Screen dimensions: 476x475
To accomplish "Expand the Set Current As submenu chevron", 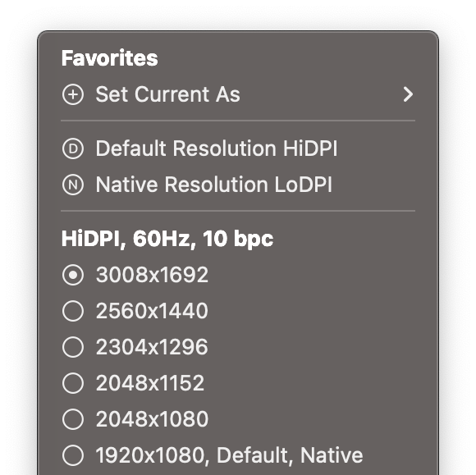I will (408, 94).
